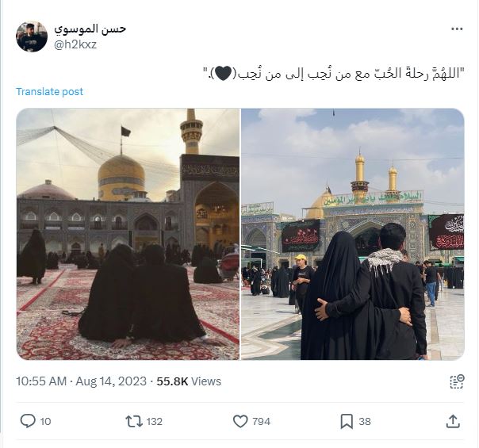Viewport: 479px width, 448px height.
Task: Bookmark the post with the bookmark icon
Action: click(x=347, y=421)
